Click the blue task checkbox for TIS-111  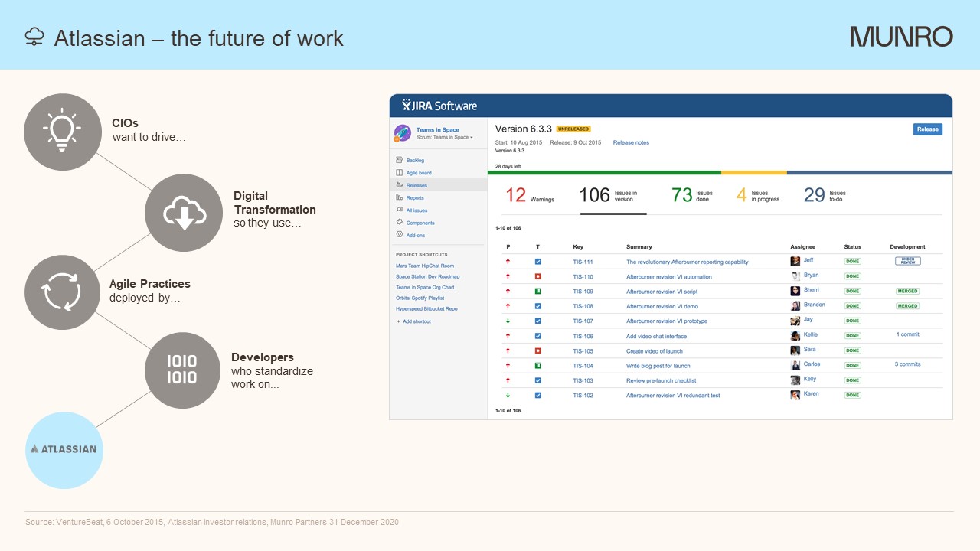pyautogui.click(x=537, y=262)
